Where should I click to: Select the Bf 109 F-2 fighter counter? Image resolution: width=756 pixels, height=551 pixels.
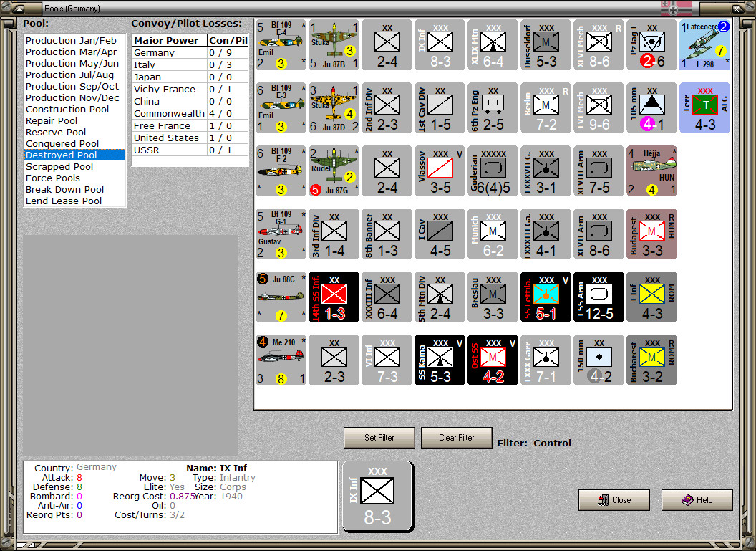[281, 171]
